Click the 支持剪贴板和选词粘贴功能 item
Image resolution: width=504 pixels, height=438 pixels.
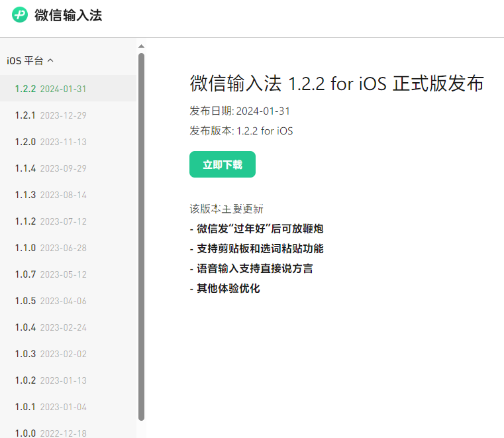256,248
